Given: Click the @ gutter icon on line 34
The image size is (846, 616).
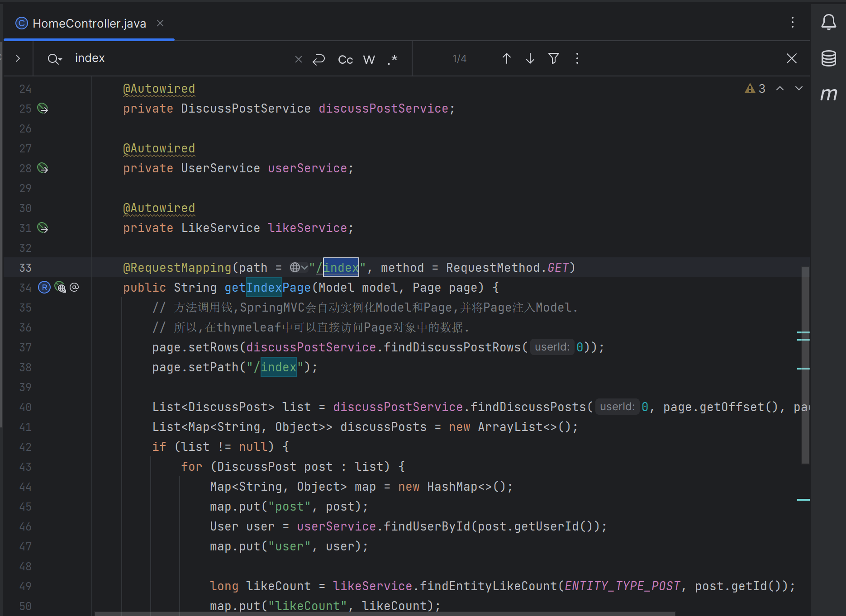Looking at the screenshot, I should [75, 288].
